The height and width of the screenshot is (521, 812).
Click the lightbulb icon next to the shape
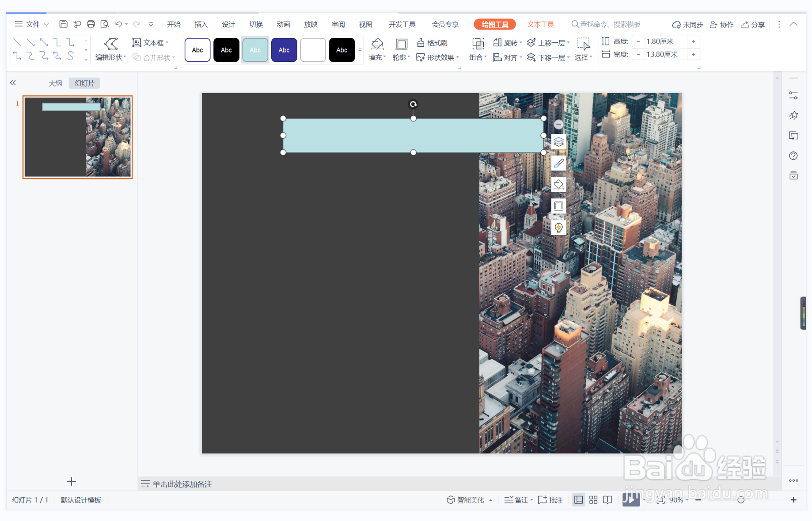tap(558, 227)
